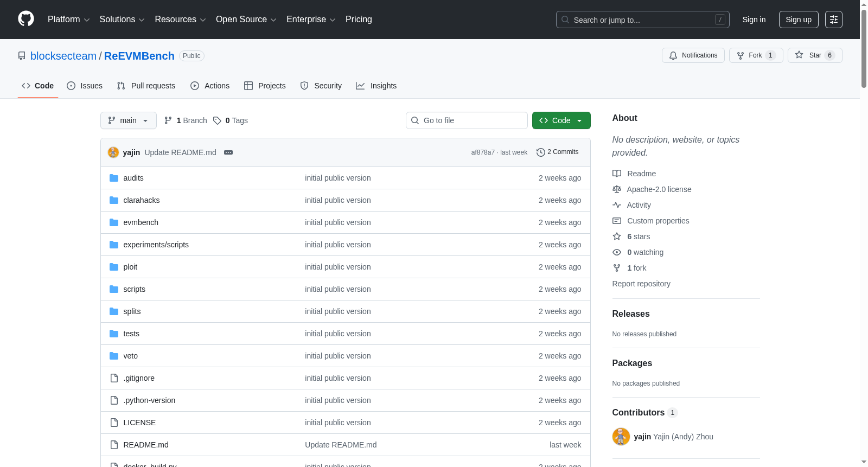Expand the Open Source menu
This screenshot has height=467, width=868.
pyautogui.click(x=246, y=20)
